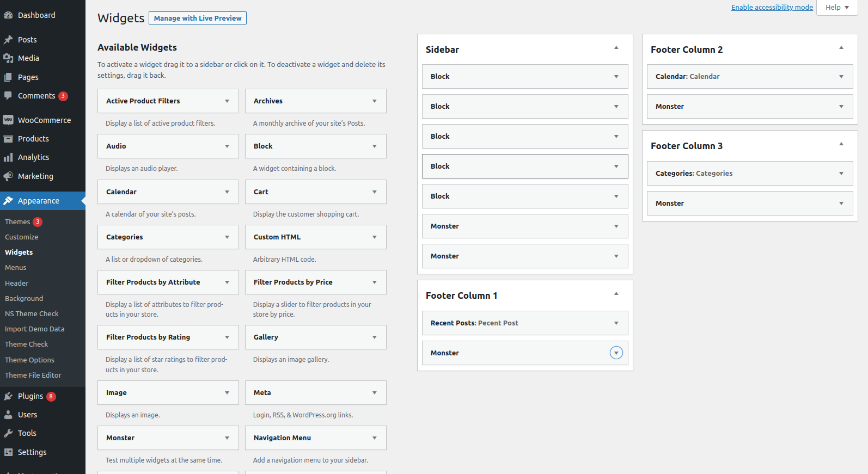Go to Theme Options in Appearance submenu
The width and height of the screenshot is (868, 474).
[29, 360]
